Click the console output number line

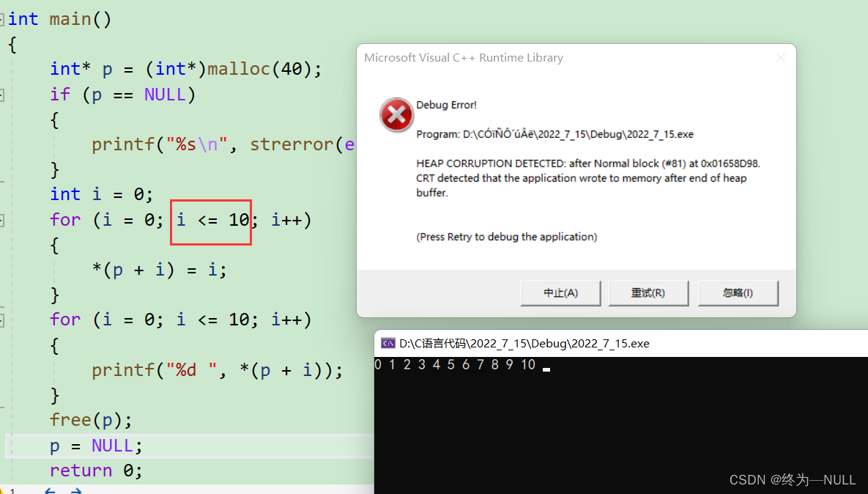454,365
